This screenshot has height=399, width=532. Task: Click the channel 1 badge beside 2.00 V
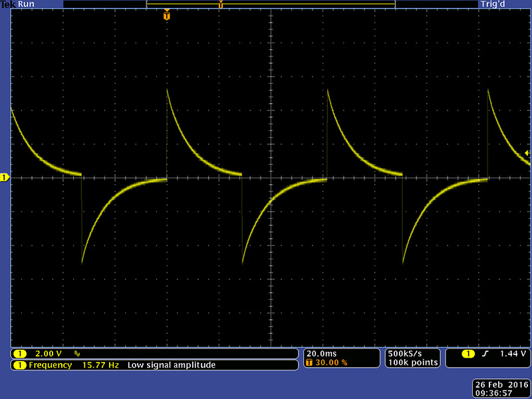tap(20, 354)
